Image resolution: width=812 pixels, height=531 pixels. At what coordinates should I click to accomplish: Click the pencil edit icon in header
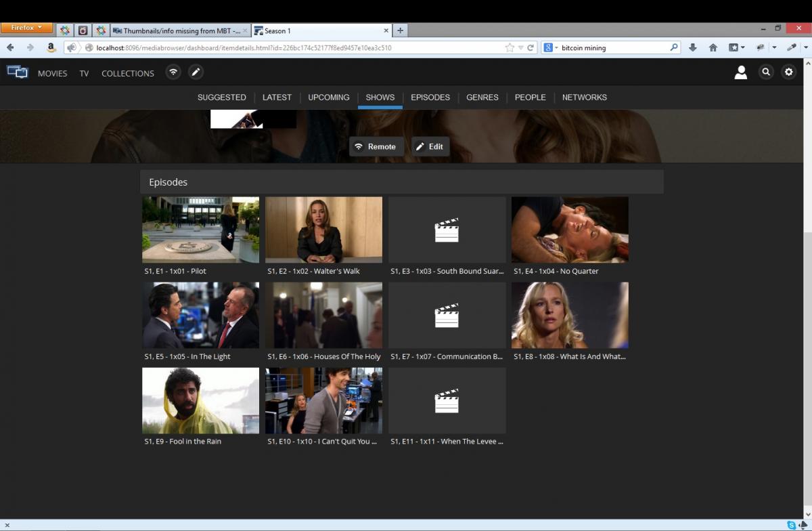coord(196,72)
